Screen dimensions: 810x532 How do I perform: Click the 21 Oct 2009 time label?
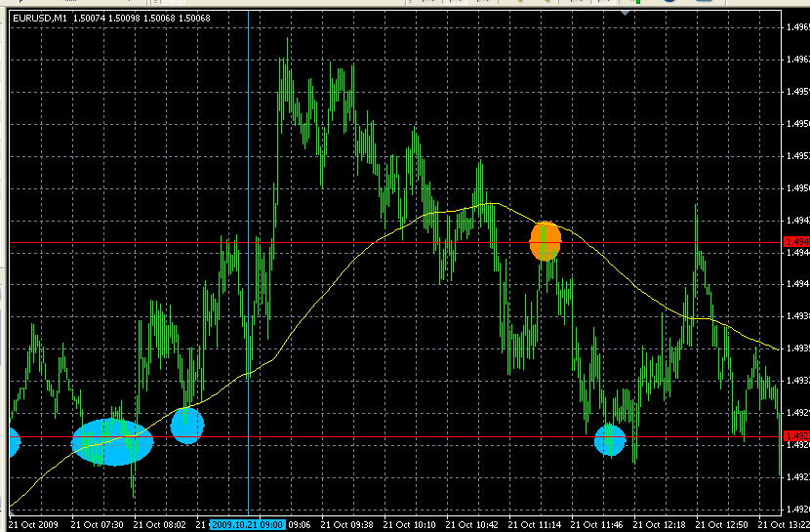tap(34, 524)
